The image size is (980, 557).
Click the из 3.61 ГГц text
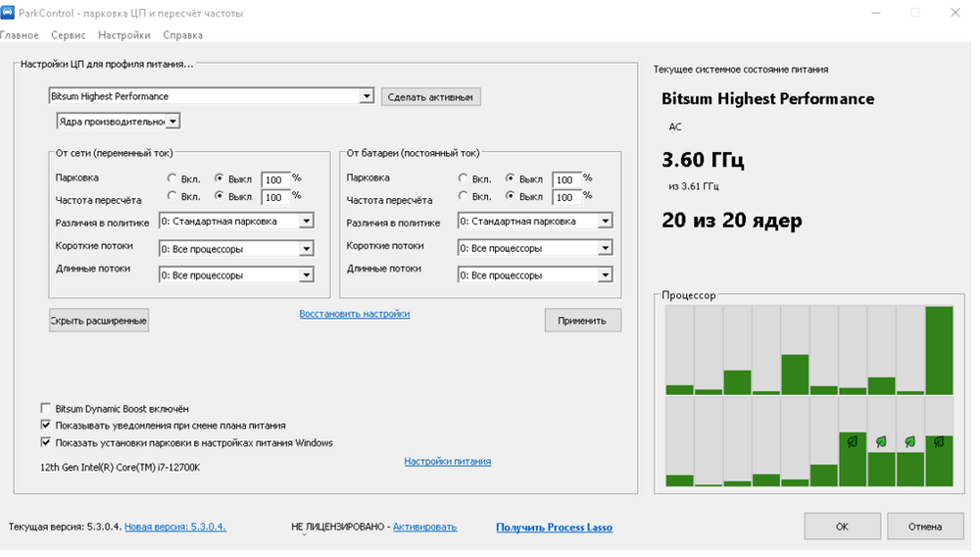694,186
